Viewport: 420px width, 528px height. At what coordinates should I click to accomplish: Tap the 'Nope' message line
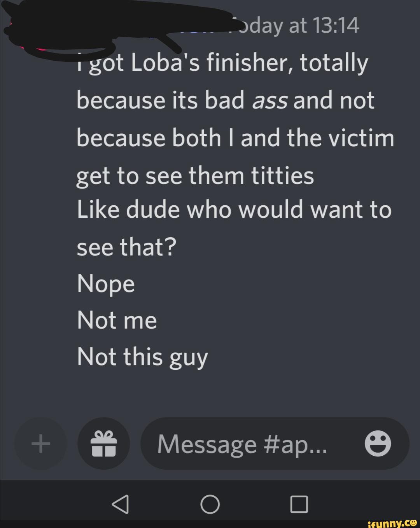coord(106,284)
